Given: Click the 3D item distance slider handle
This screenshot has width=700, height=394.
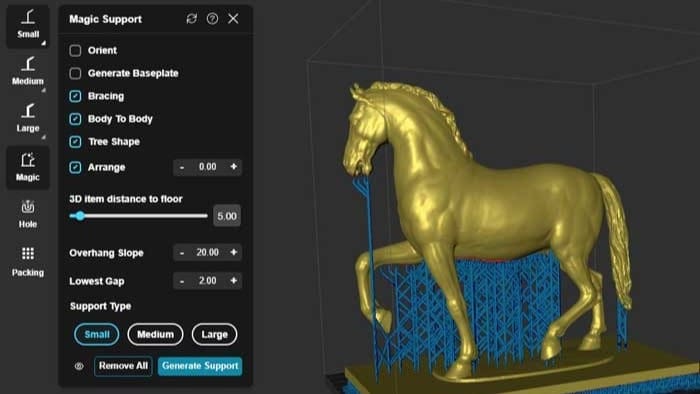Looking at the screenshot, I should point(80,216).
